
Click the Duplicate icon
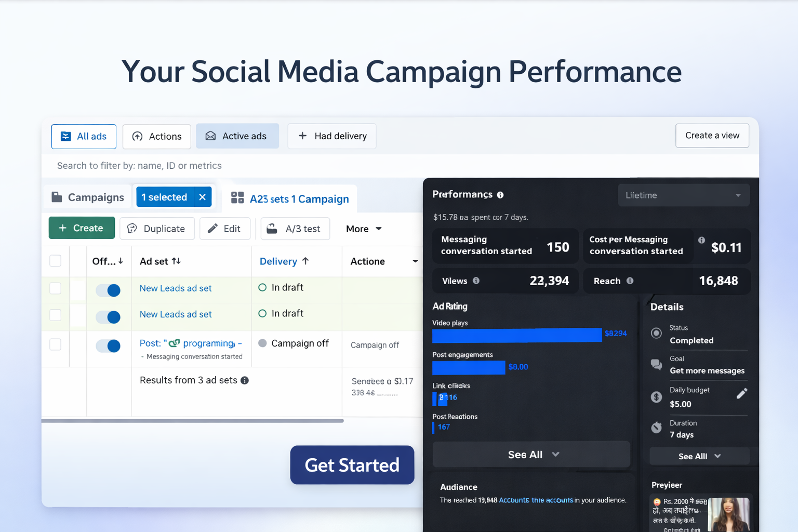[131, 229]
